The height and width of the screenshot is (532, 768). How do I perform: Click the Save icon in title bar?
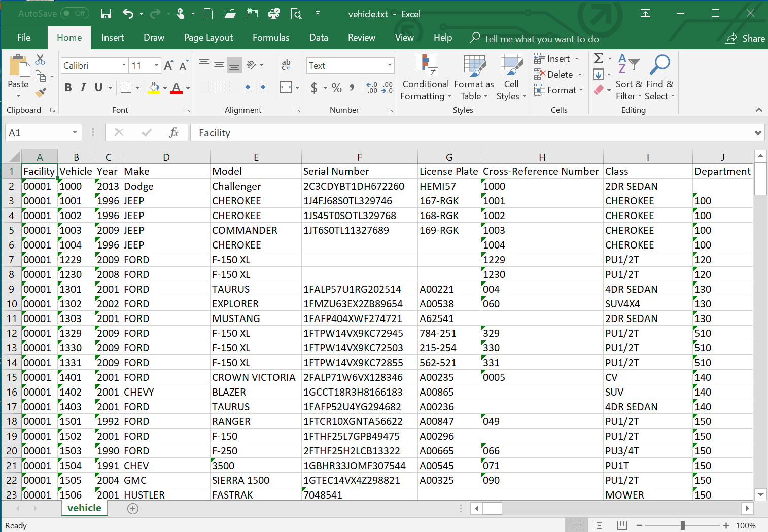point(106,14)
